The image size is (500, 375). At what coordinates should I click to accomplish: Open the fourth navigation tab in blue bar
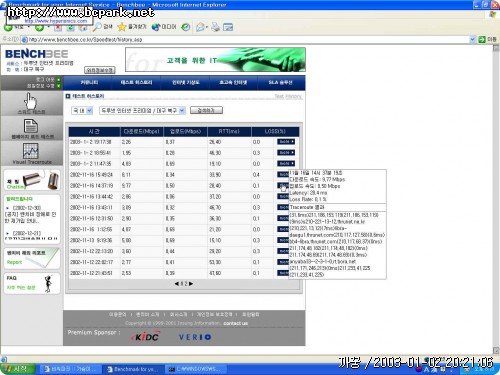pyautogui.click(x=233, y=82)
